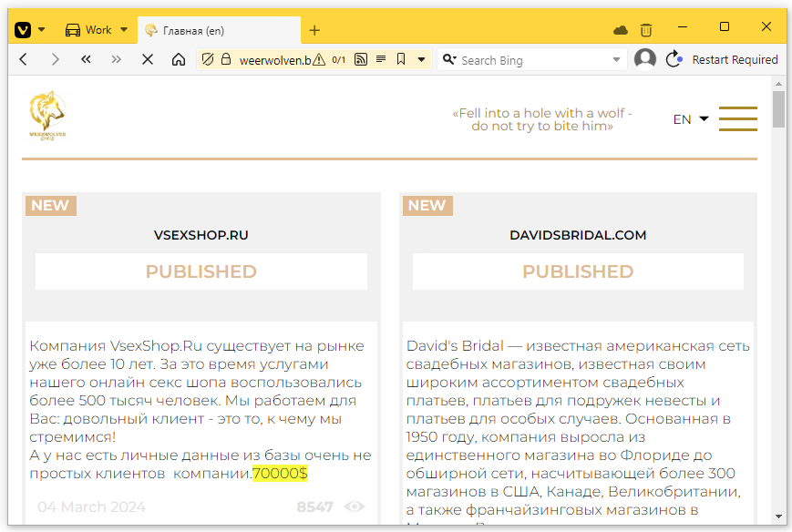Open the hamburger site menu

tap(738, 118)
